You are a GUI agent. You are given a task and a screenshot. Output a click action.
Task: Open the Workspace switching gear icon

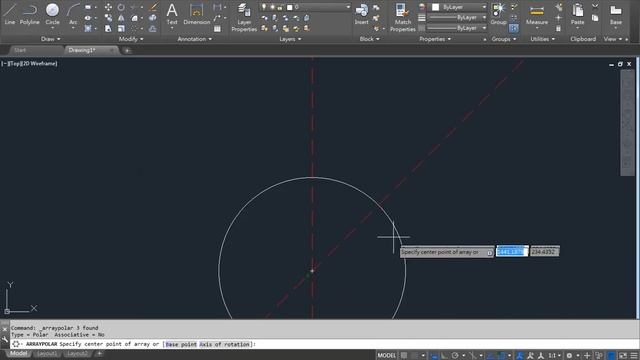coord(569,356)
